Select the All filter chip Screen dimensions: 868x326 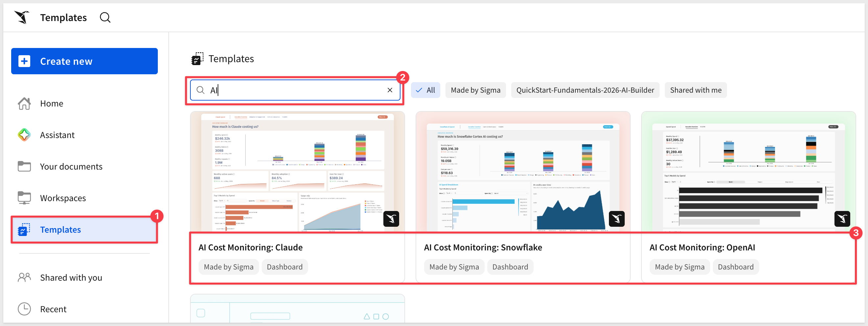click(x=425, y=90)
